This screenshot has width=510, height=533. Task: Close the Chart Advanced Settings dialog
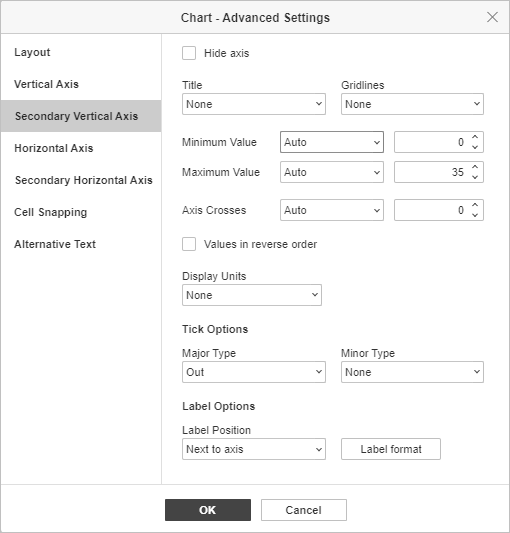click(x=492, y=17)
